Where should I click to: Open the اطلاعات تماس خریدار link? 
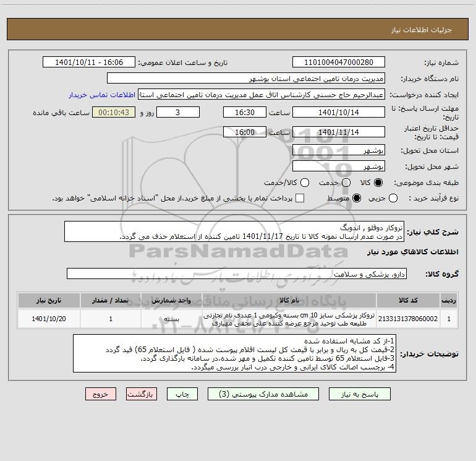pos(102,95)
